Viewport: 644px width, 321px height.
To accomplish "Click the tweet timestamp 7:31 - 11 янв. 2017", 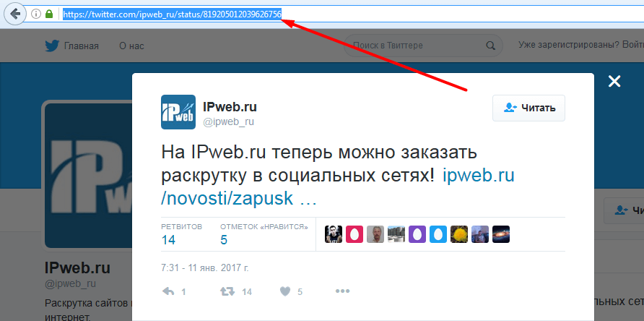I will pos(205,268).
